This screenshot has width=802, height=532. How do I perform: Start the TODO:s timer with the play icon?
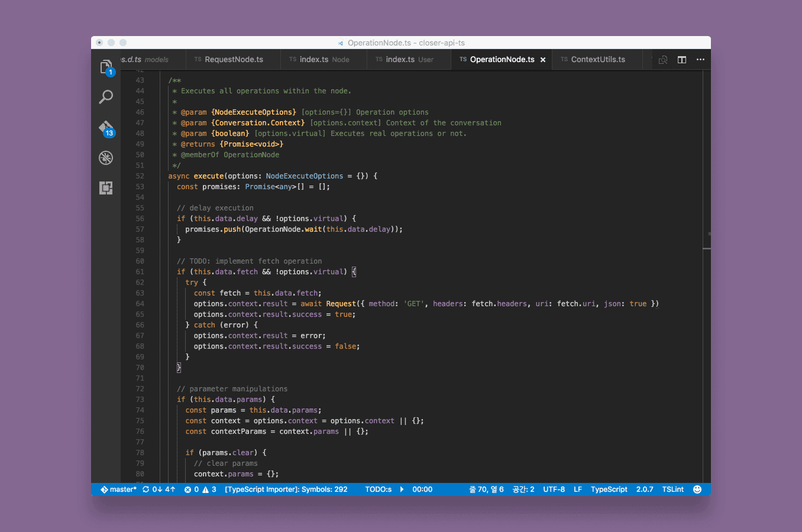coord(403,489)
